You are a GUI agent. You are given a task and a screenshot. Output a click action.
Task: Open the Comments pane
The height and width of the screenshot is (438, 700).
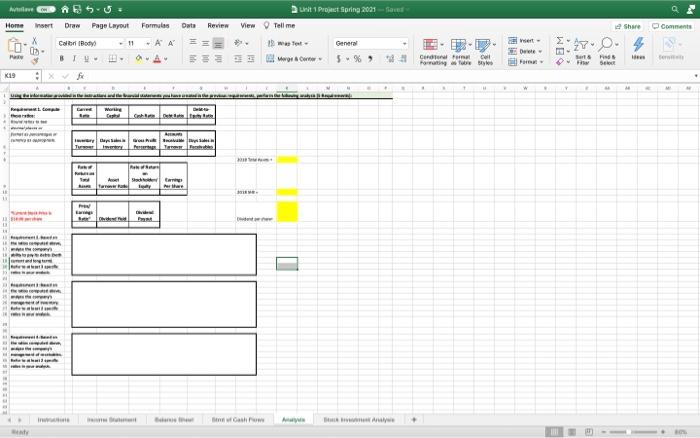click(x=672, y=27)
